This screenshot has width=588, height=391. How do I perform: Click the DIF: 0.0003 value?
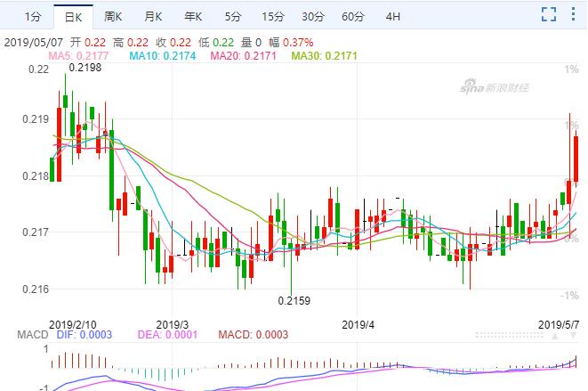pos(85,335)
